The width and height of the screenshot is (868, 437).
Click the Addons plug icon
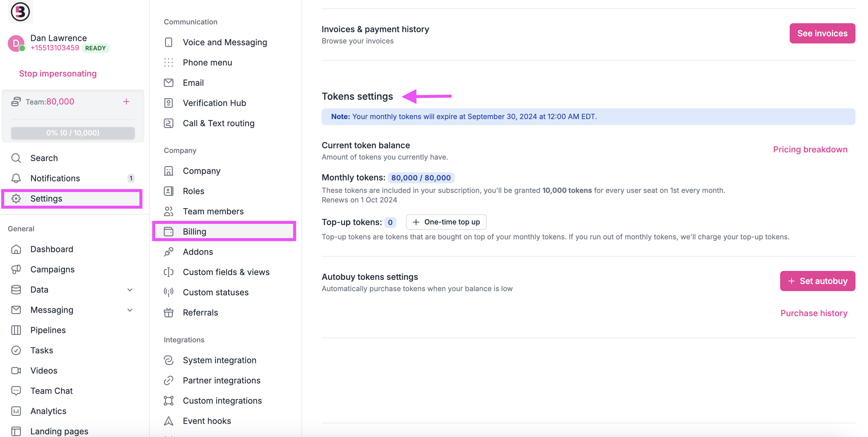click(169, 252)
